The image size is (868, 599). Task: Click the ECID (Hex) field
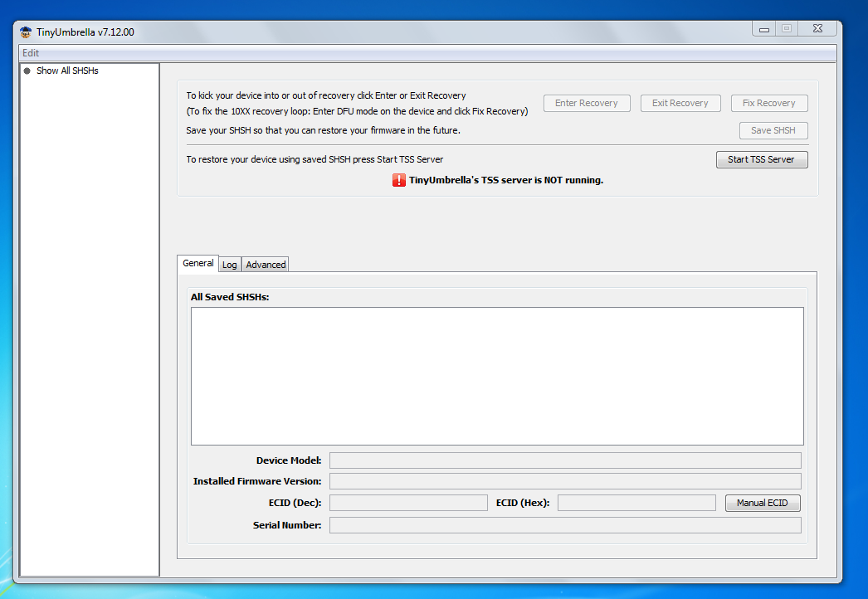coord(636,503)
